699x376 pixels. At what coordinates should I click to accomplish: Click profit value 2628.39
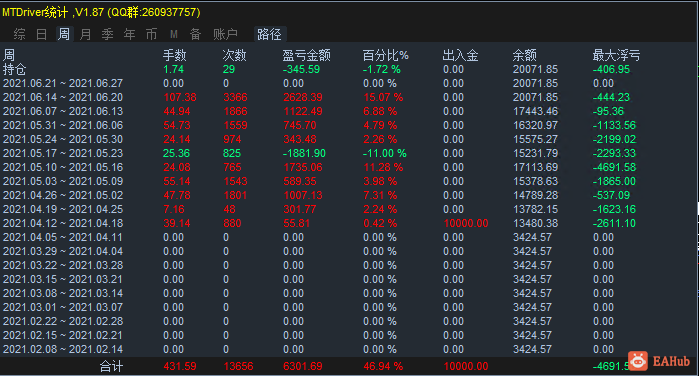point(302,97)
